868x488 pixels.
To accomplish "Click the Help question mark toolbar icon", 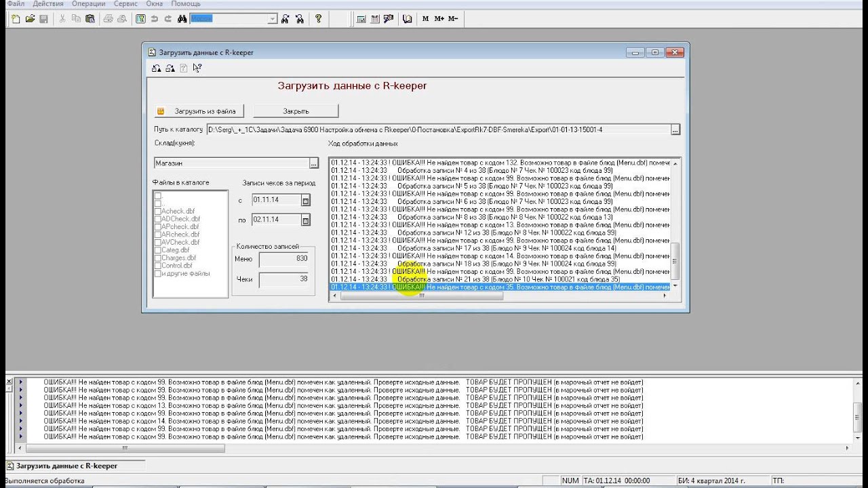I will pyautogui.click(x=318, y=19).
